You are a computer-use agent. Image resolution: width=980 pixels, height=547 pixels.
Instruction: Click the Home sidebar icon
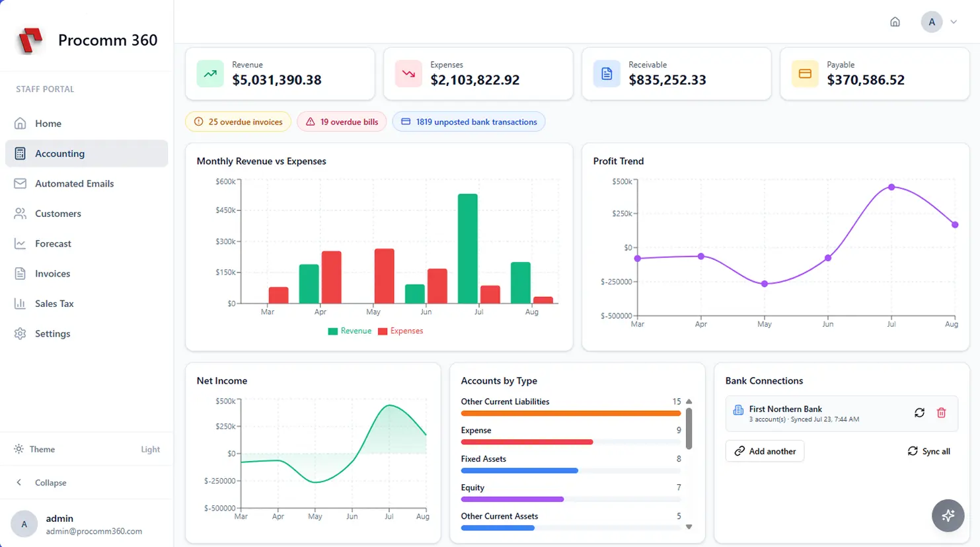[20, 124]
